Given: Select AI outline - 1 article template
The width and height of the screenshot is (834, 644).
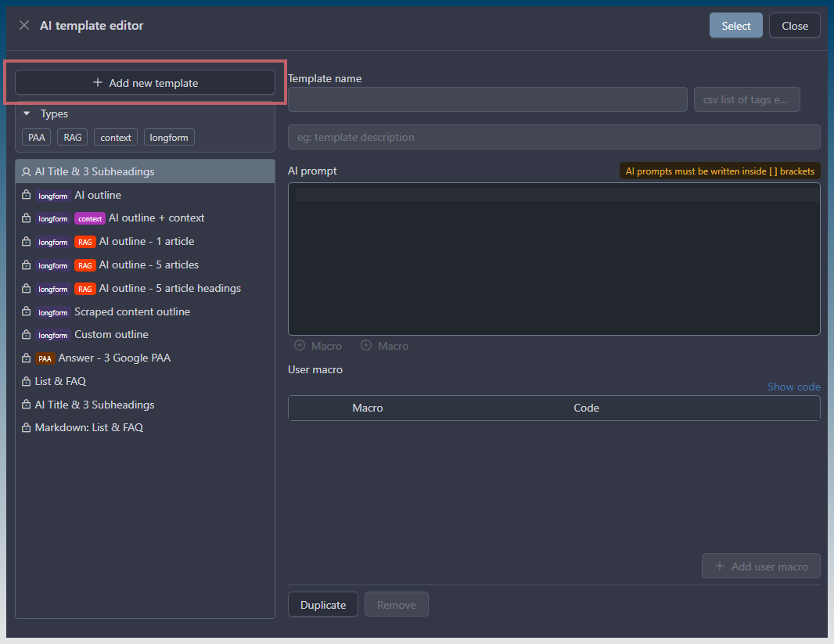Looking at the screenshot, I should tap(146, 242).
